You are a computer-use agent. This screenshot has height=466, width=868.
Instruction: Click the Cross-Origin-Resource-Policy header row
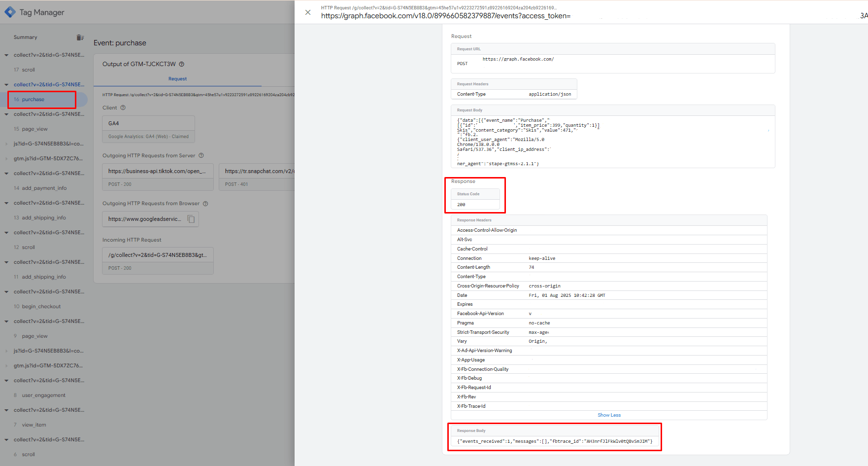609,286
